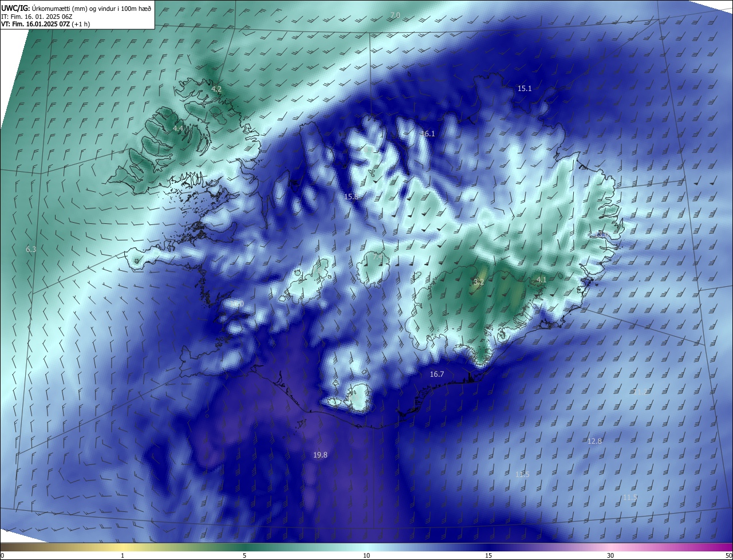Click the color scale tick label 5

[245, 555]
